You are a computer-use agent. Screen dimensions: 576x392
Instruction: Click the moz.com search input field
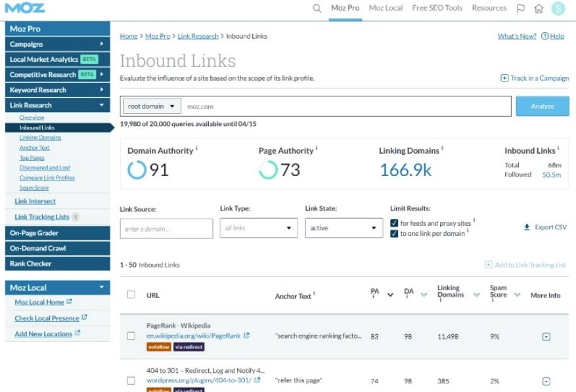click(346, 106)
